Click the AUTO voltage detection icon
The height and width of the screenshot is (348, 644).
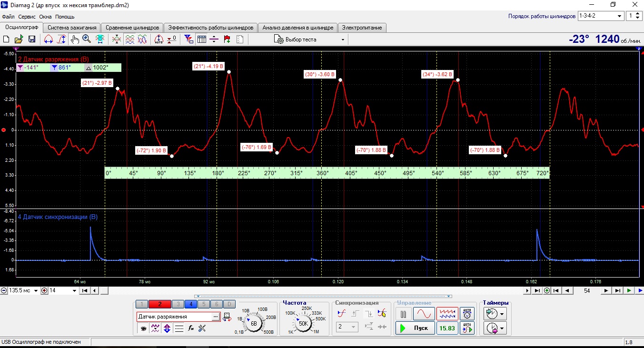[x=467, y=314]
